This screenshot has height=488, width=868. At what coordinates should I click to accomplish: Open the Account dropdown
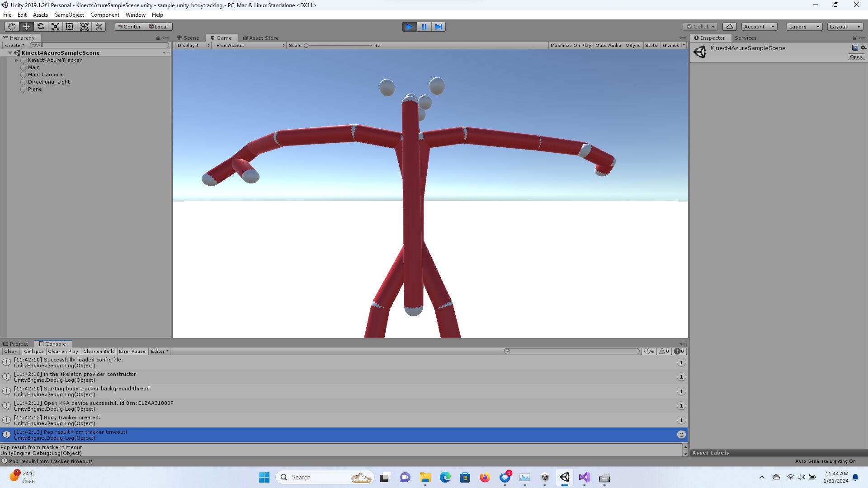[x=759, y=27]
